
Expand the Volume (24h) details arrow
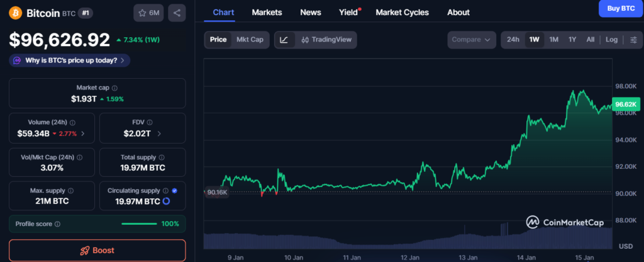point(84,134)
